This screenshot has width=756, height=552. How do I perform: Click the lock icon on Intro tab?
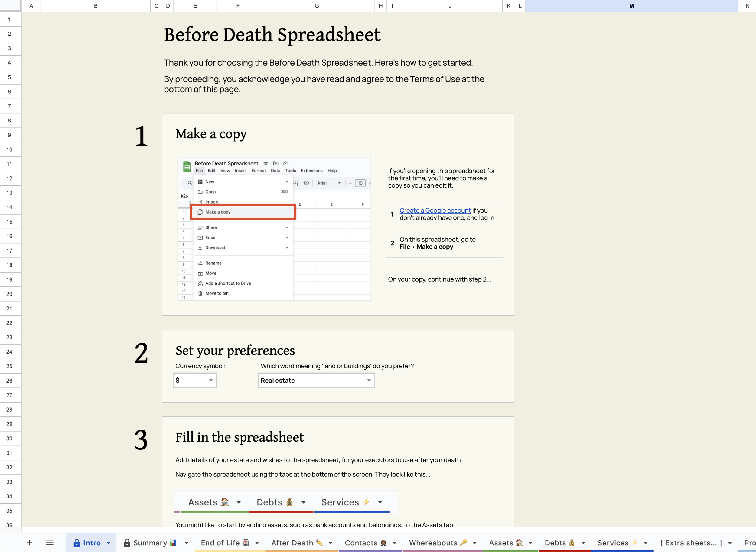tap(77, 543)
